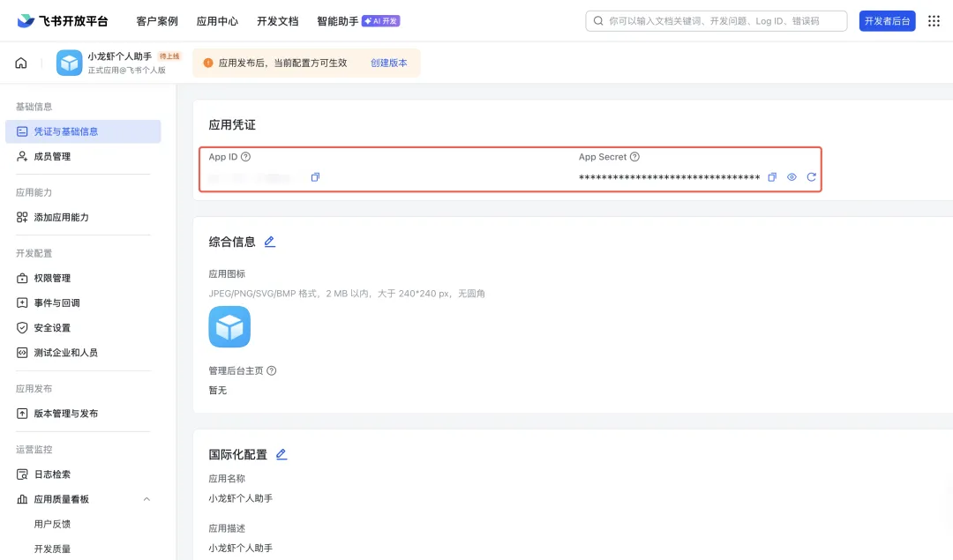This screenshot has height=560, width=953.
Task: Open 智能助手 in top navigation
Action: click(337, 21)
